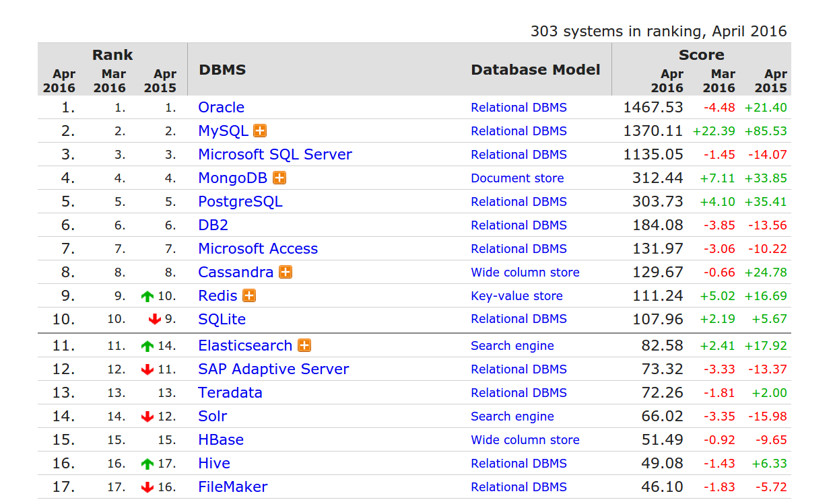Click HBase's score 51.49
Image resolution: width=833 pixels, height=504 pixels.
pos(663,440)
